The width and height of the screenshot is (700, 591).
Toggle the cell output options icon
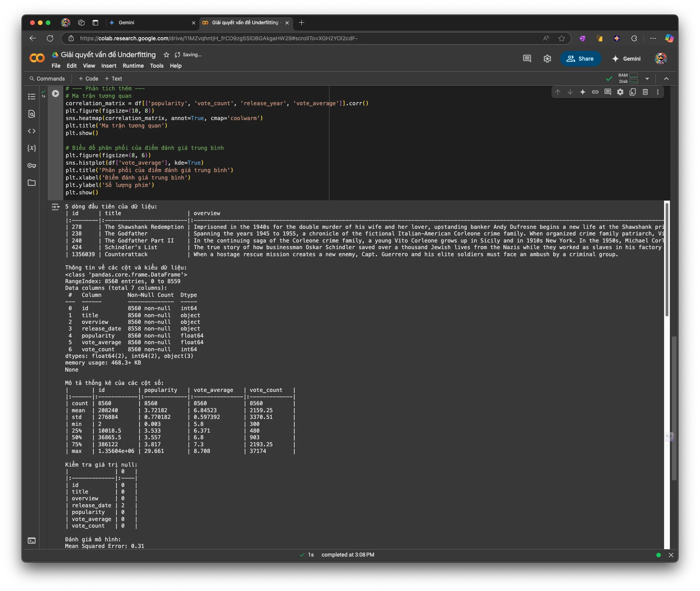point(55,207)
